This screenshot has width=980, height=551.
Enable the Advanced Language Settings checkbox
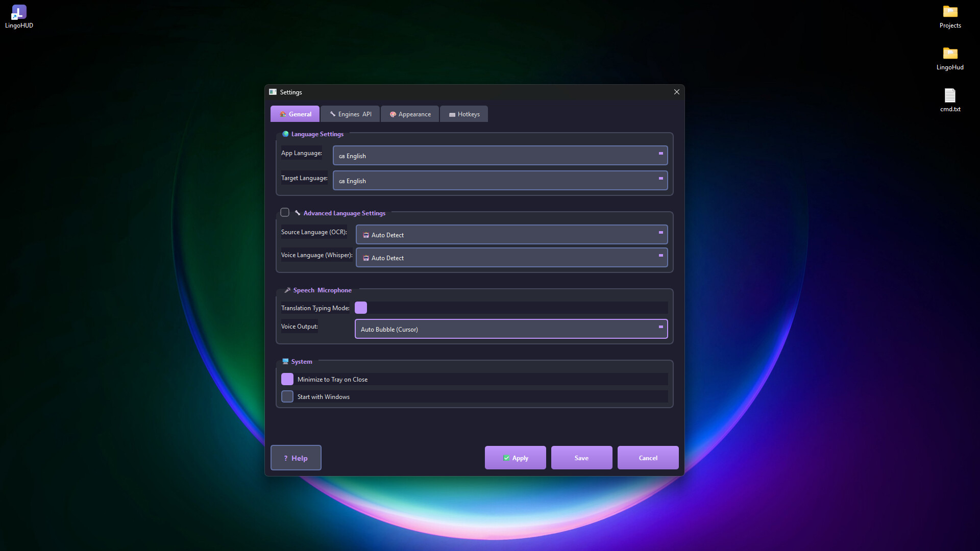[285, 213]
